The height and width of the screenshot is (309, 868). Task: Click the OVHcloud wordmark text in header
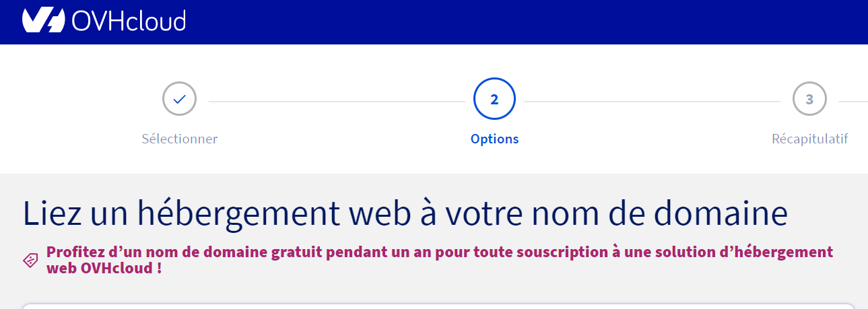(x=128, y=22)
